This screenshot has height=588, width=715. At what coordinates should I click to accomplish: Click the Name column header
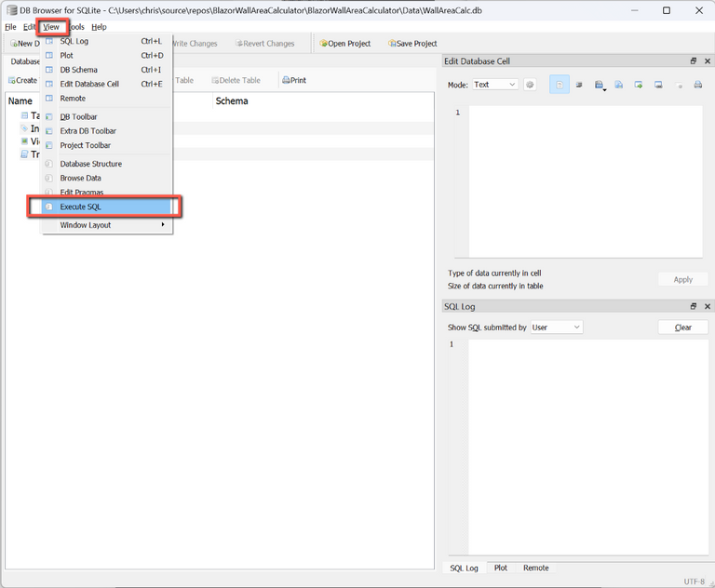[x=20, y=101]
